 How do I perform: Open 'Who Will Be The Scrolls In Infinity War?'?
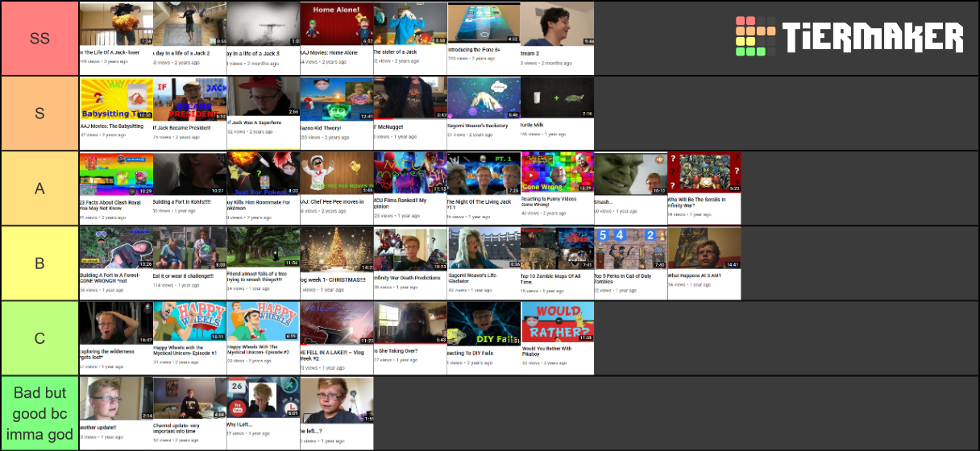(x=704, y=188)
